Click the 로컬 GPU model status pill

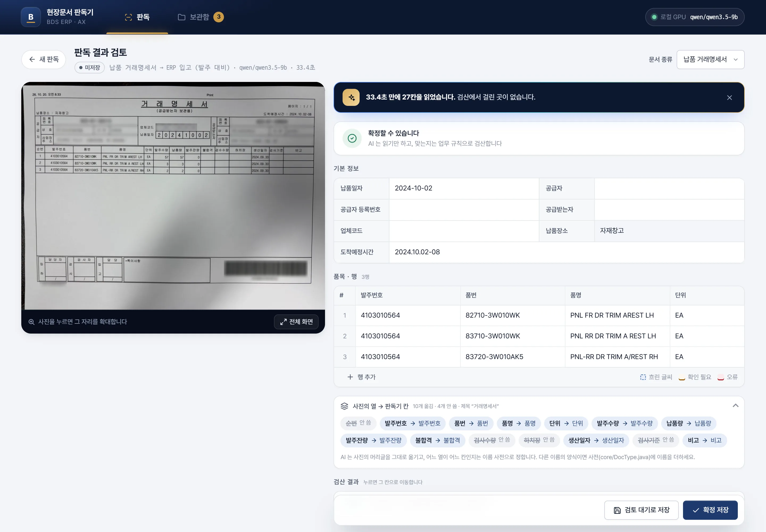coord(695,17)
